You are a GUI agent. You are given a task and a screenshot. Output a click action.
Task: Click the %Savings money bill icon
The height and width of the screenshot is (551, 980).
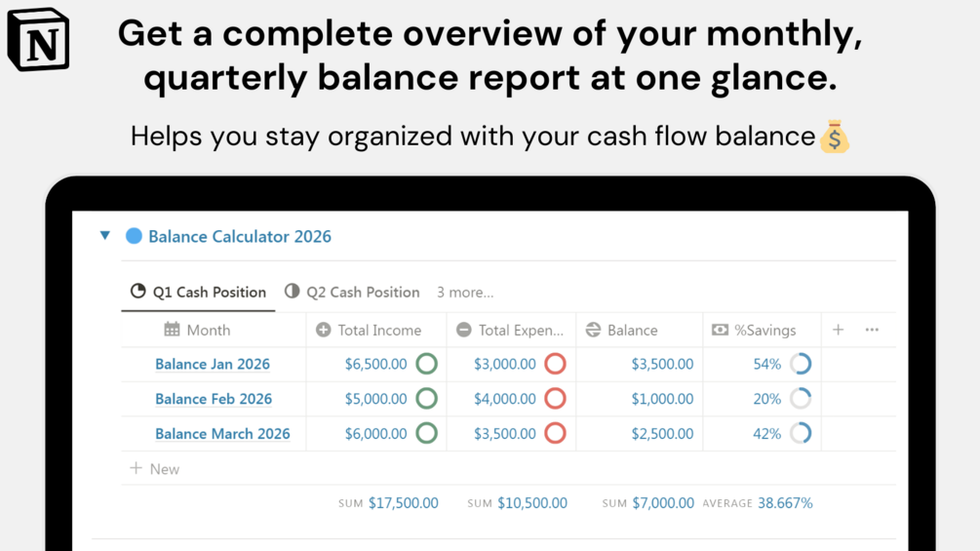(x=720, y=330)
